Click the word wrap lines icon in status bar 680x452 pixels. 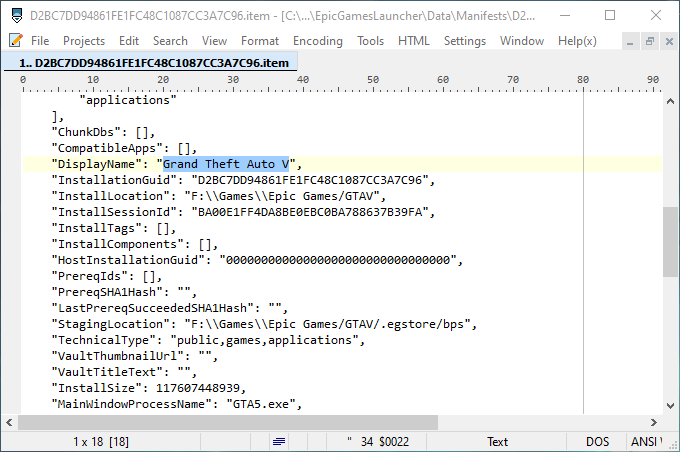[279, 442]
